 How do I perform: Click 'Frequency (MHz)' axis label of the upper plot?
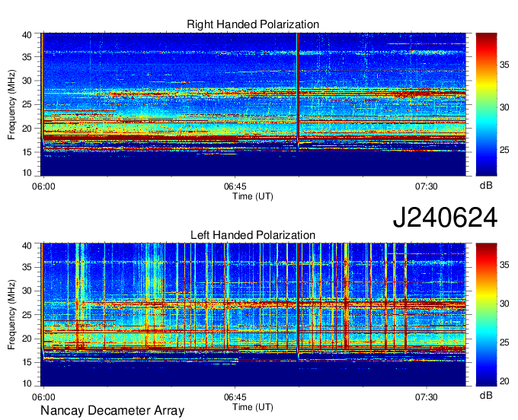point(11,105)
